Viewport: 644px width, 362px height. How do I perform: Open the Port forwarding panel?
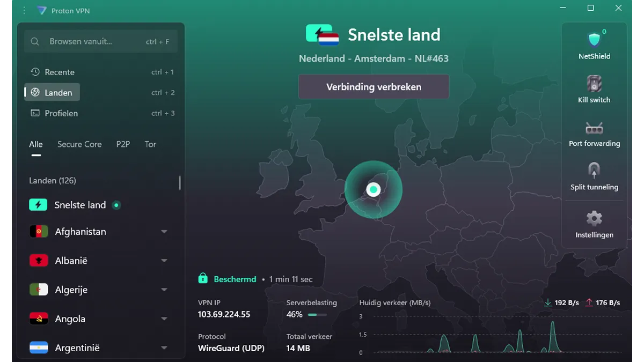point(594,133)
